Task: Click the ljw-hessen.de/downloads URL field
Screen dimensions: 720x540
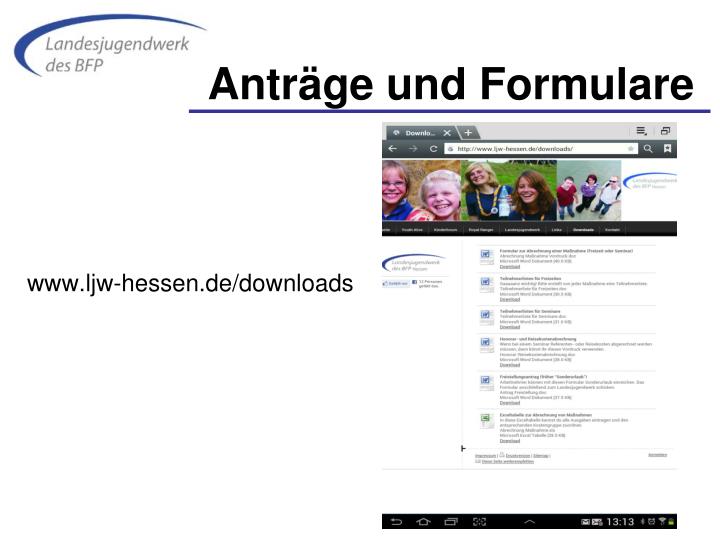Action: pos(541,149)
